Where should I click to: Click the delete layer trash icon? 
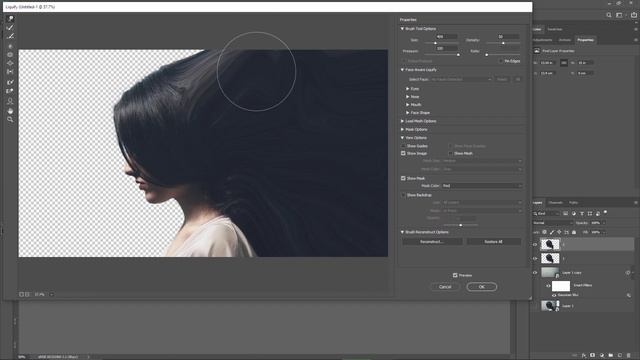click(x=629, y=356)
